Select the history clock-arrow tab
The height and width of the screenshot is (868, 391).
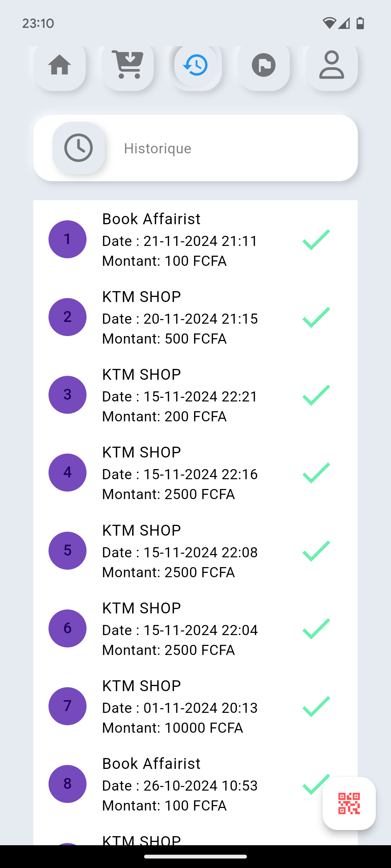tap(195, 65)
